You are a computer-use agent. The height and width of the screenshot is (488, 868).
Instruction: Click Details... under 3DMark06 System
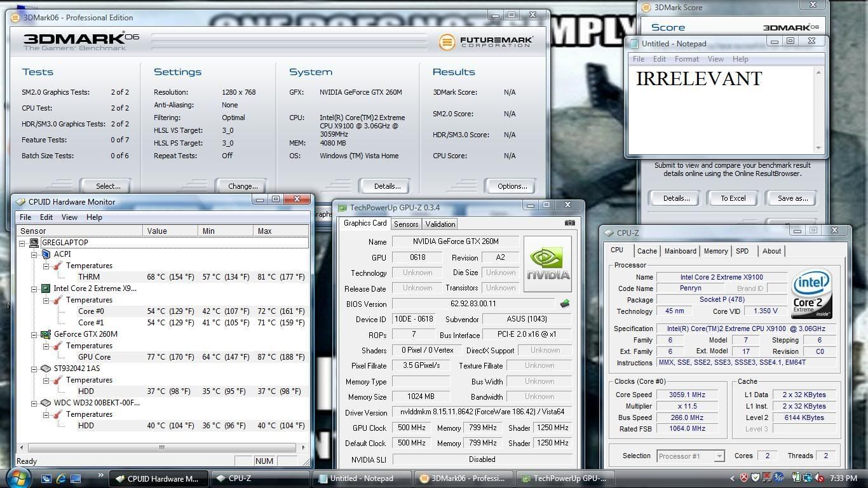click(x=387, y=186)
